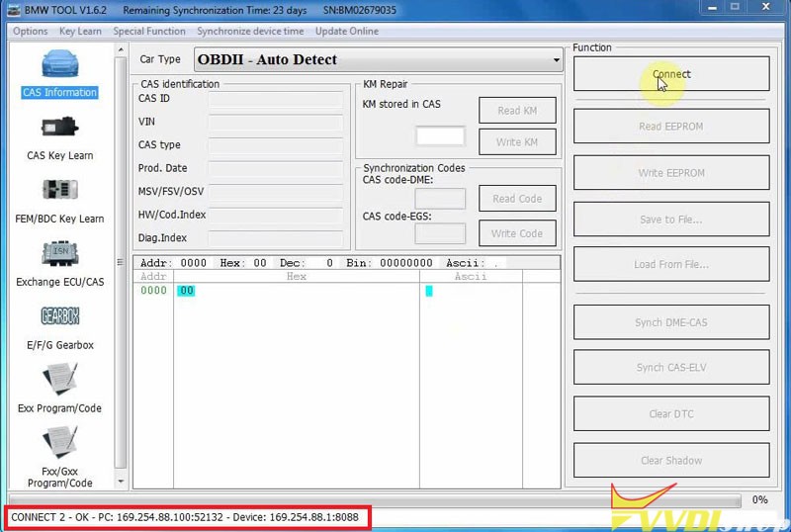The image size is (791, 532).
Task: Maximize the BMW TOOL window
Action: tap(735, 7)
